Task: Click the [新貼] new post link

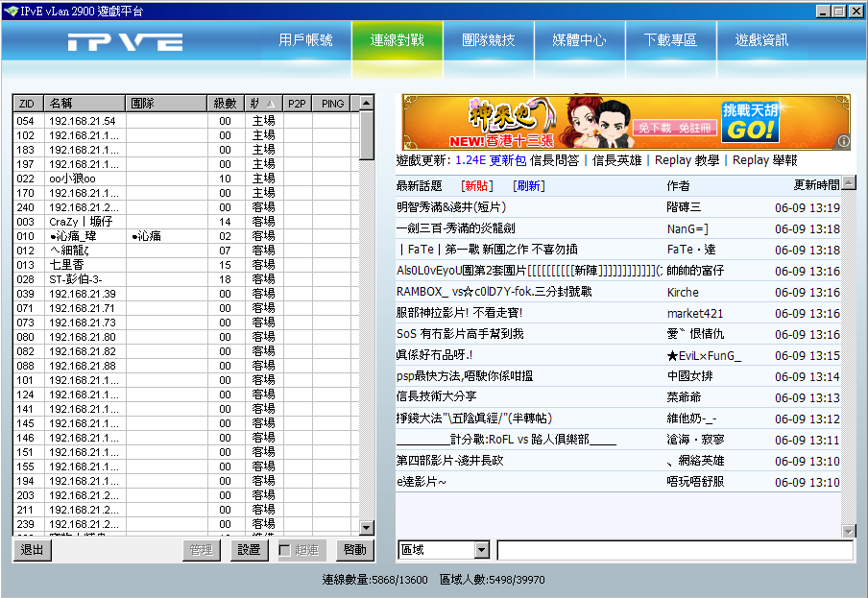Action: click(476, 185)
